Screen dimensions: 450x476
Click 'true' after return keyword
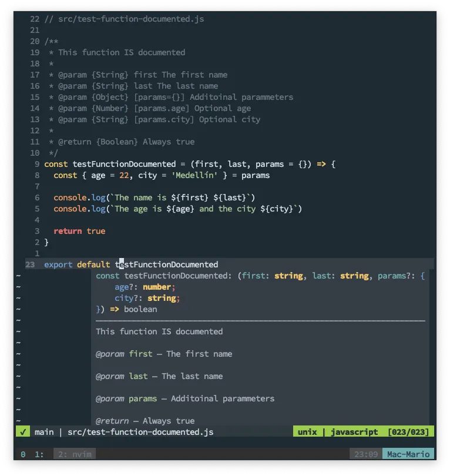click(x=96, y=231)
